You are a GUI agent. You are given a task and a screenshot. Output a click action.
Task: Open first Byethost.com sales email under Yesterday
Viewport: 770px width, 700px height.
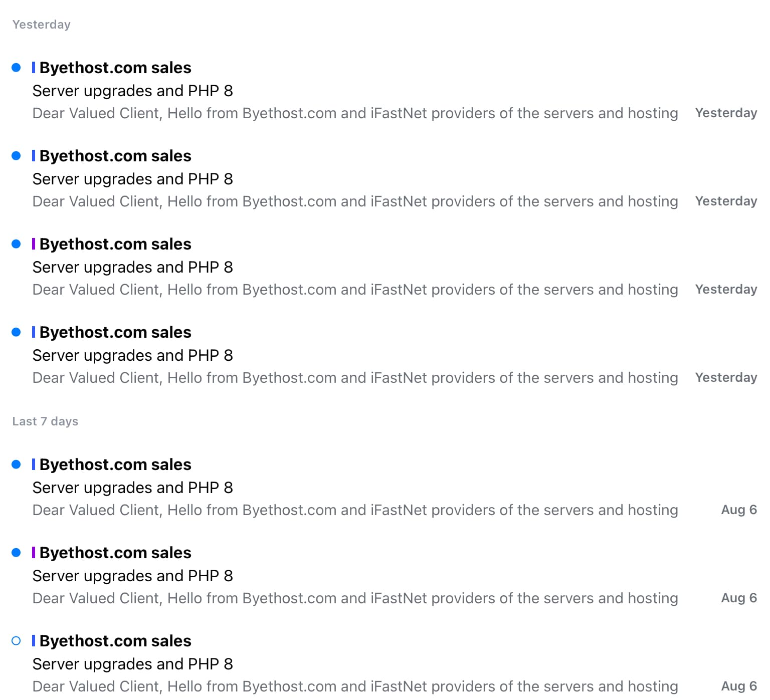(x=115, y=68)
